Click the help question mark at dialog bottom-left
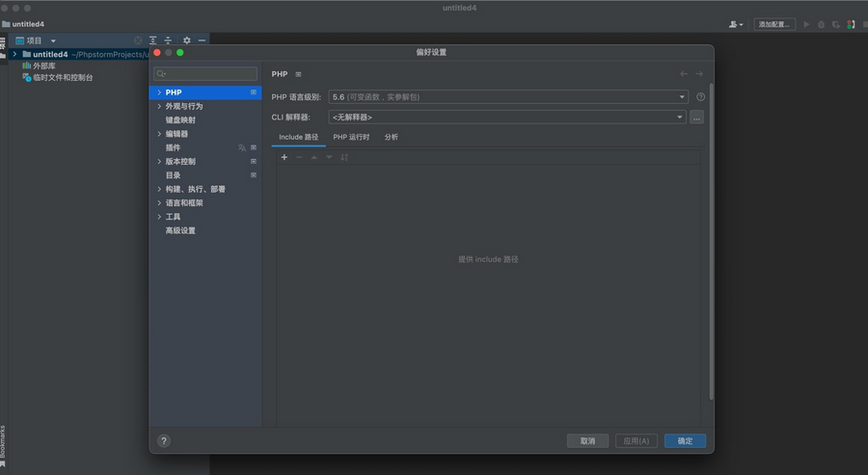Screen dimensions: 868x475 tap(164, 440)
